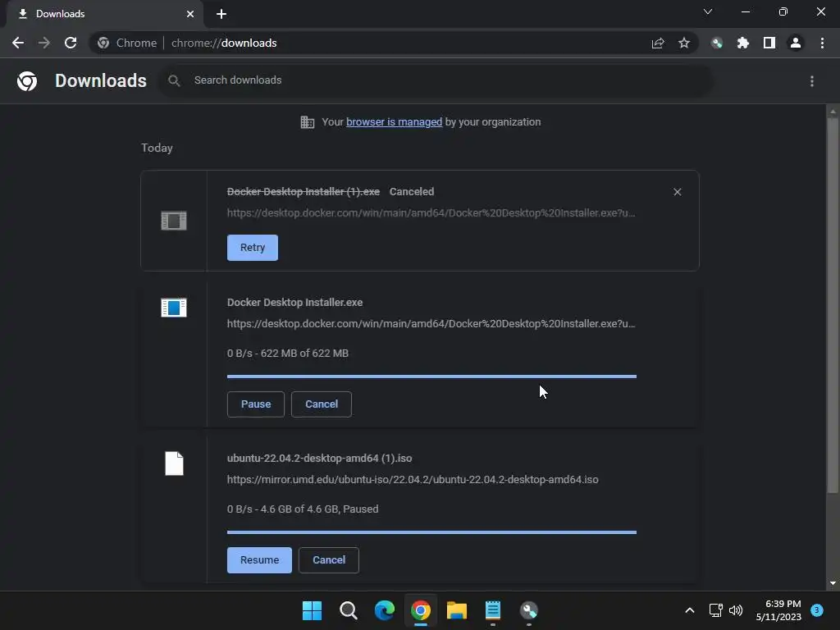
Task: Open the clock showing 6:39 PM
Action: (778, 610)
